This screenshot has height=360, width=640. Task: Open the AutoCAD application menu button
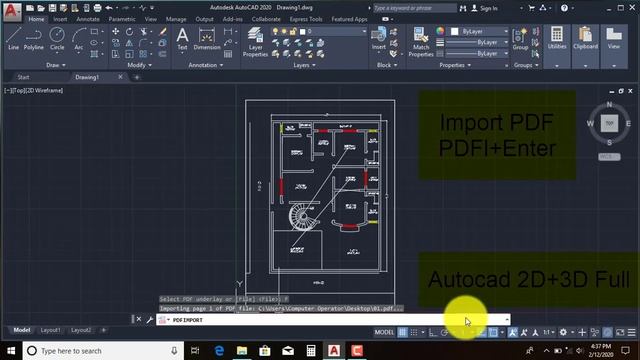[x=11, y=11]
